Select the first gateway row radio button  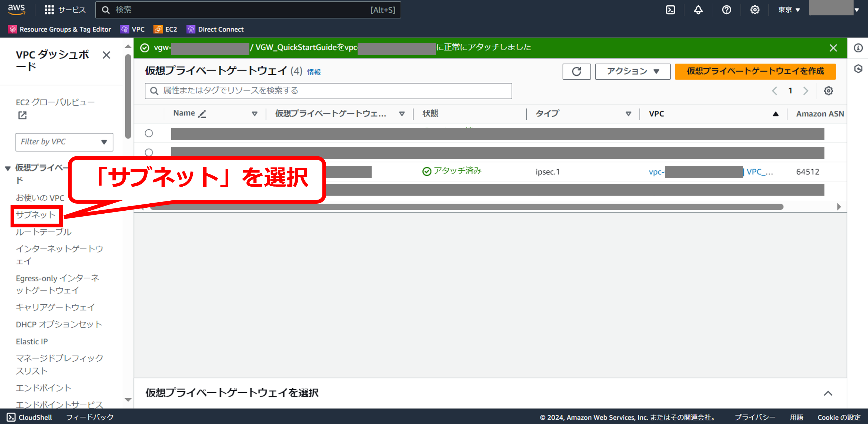[x=149, y=133]
